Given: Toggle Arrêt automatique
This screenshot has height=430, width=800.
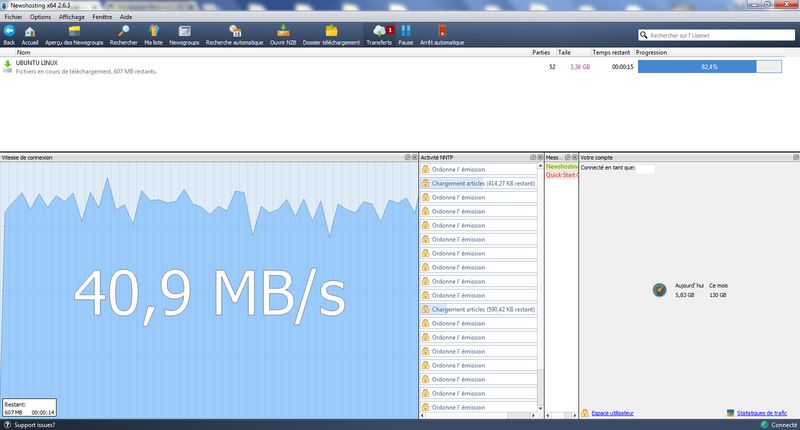Looking at the screenshot, I should click(441, 33).
